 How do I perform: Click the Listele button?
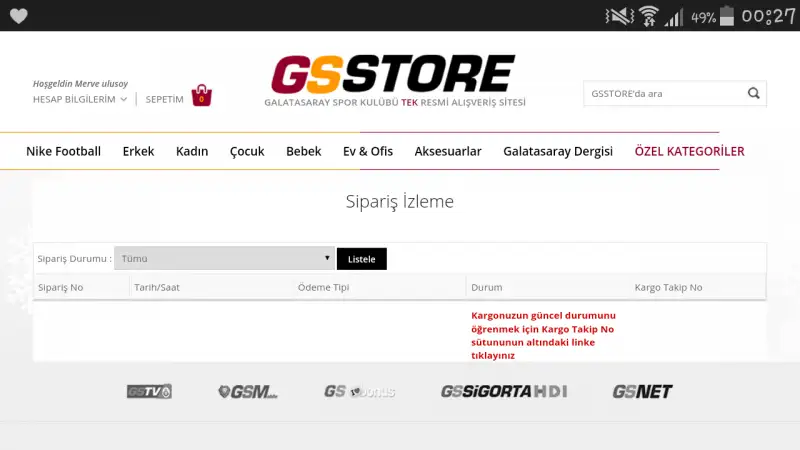pos(362,259)
